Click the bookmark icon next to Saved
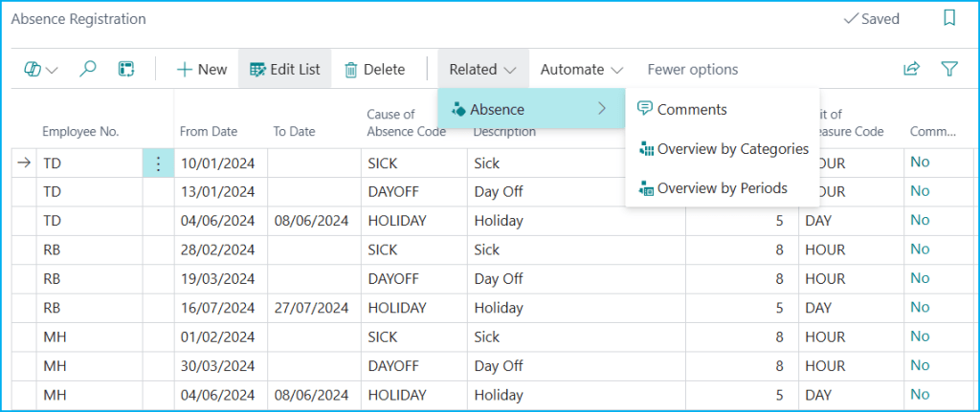Viewport: 980px width, 412px height. [x=949, y=18]
